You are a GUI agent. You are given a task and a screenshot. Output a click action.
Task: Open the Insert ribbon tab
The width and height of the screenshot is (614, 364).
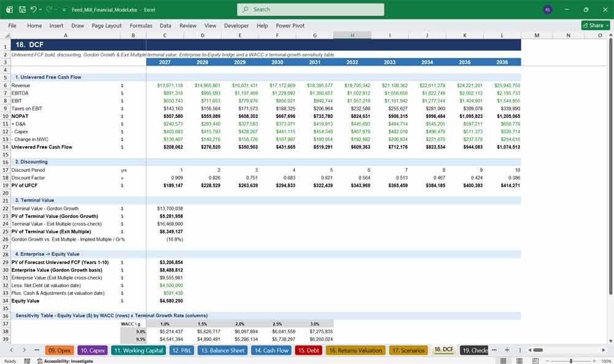56,25
